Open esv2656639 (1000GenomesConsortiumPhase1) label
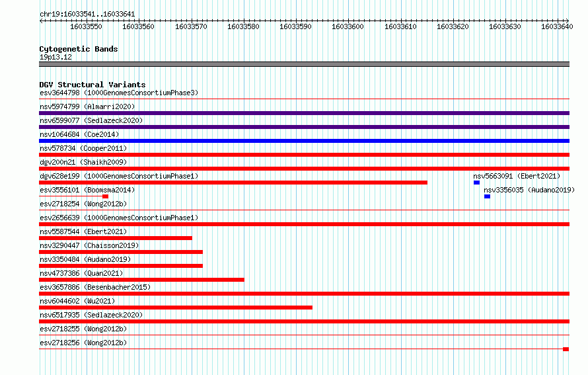The image size is (588, 375). [119, 218]
